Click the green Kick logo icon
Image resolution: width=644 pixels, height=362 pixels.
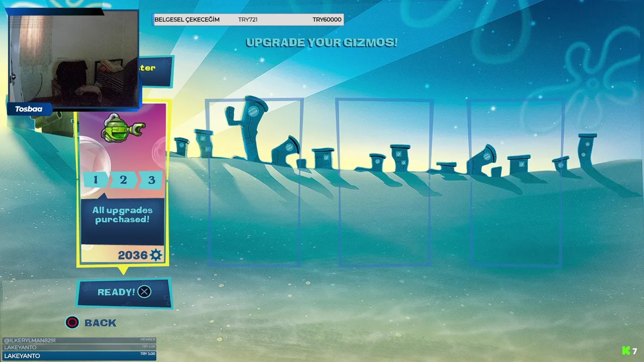(626, 351)
